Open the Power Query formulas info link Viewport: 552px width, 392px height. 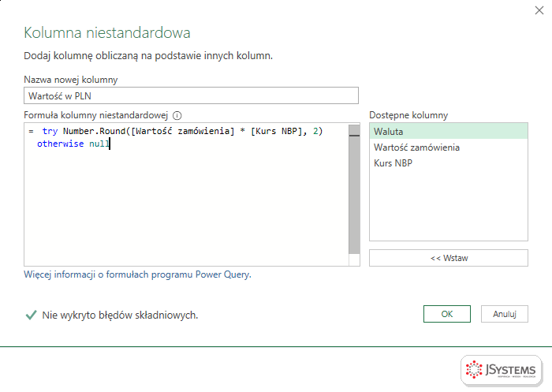(x=138, y=274)
